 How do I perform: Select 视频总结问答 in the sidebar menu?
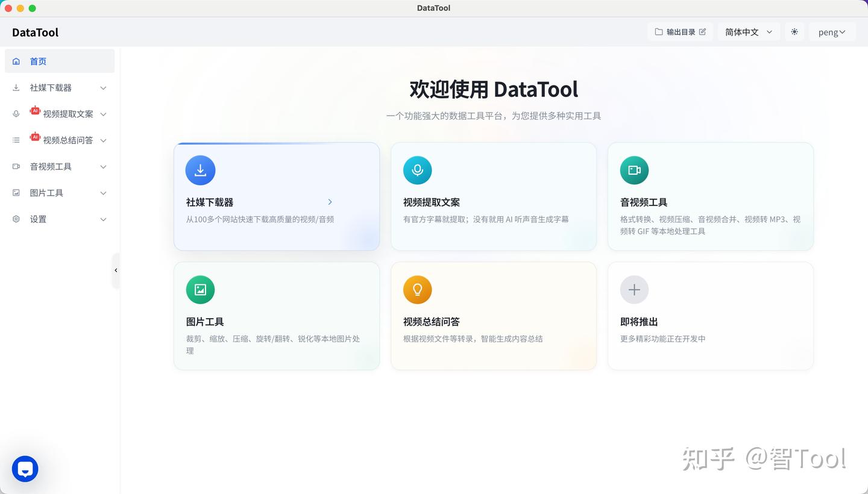(60, 140)
